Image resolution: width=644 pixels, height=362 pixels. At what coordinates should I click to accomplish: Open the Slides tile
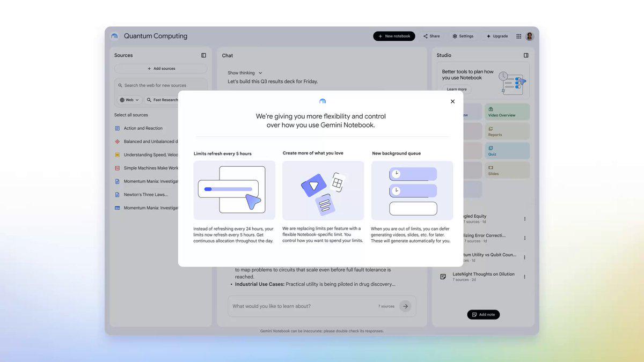click(x=507, y=170)
